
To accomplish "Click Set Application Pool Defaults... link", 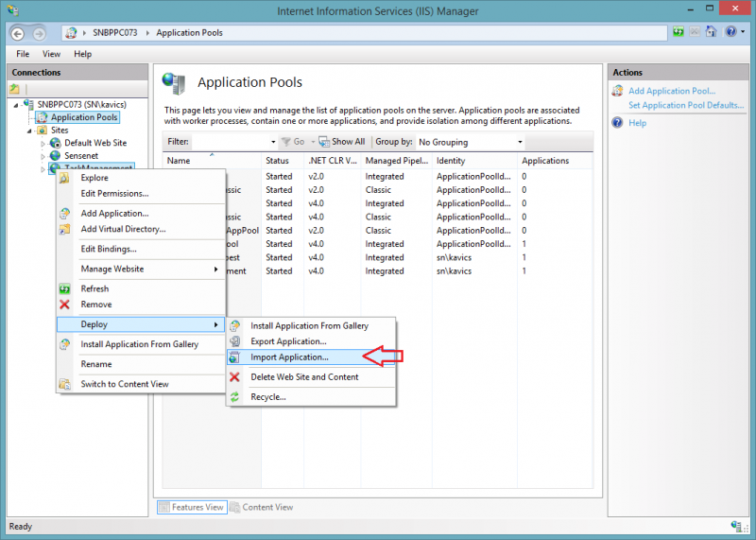I will [686, 105].
